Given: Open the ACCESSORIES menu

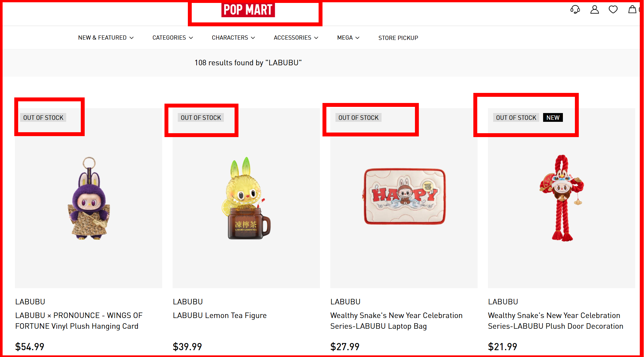Looking at the screenshot, I should tap(296, 38).
